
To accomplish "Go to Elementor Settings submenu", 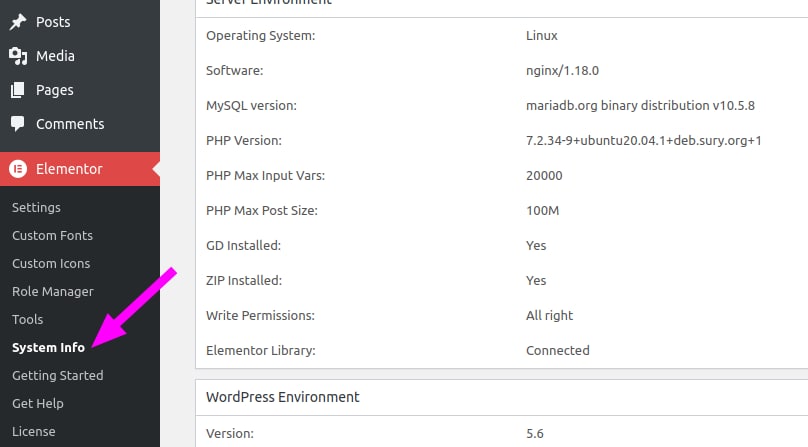I will (x=36, y=207).
